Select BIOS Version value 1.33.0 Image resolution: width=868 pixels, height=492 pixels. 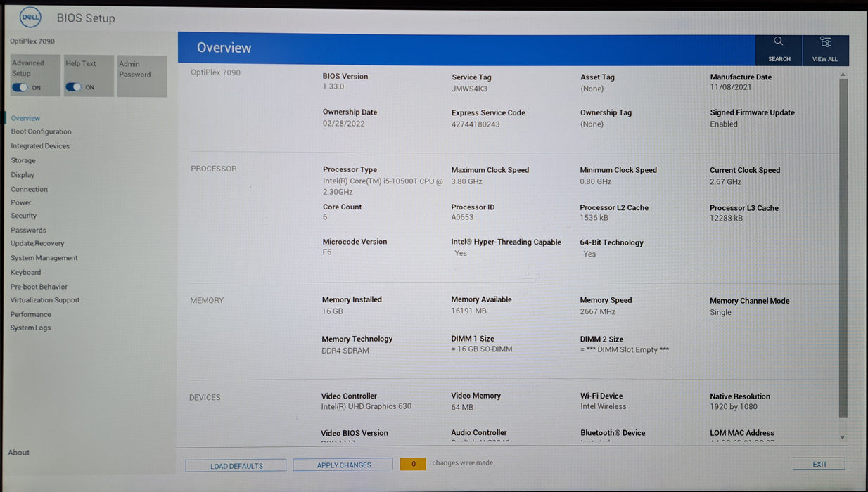(333, 87)
